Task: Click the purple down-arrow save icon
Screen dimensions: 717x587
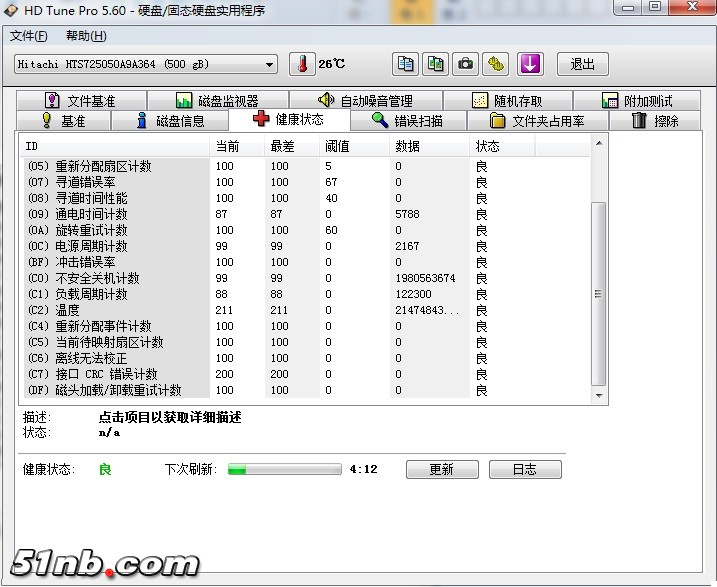Action: click(529, 64)
